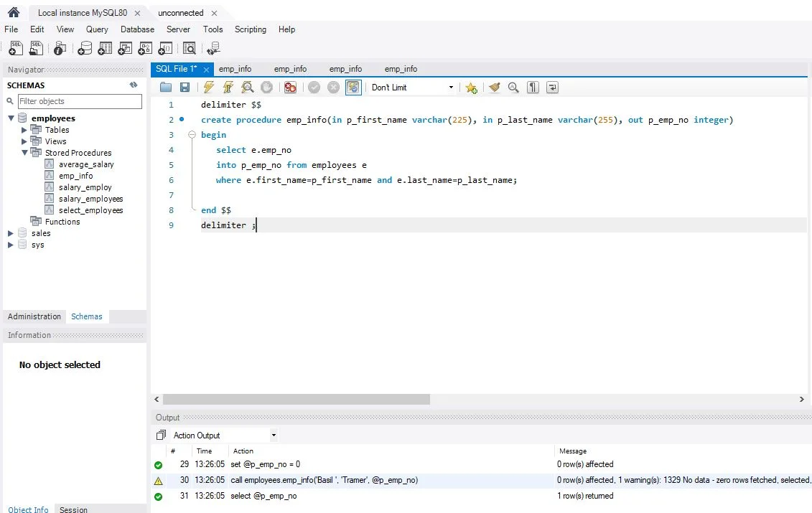Save the SQL script to file

(185, 88)
